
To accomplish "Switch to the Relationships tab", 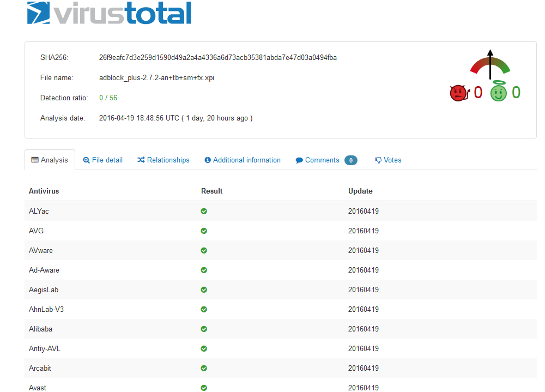I will pos(163,160).
